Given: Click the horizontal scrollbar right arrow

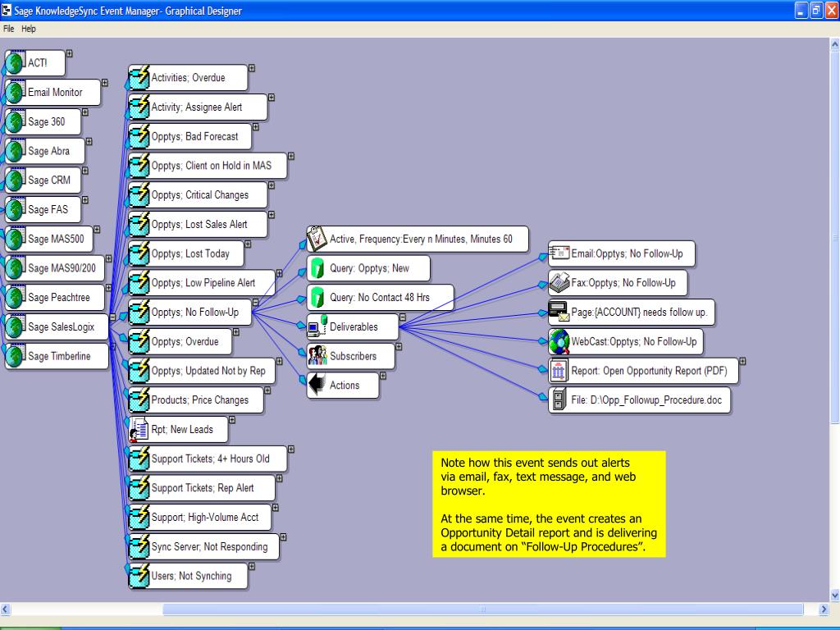Looking at the screenshot, I should point(824,609).
